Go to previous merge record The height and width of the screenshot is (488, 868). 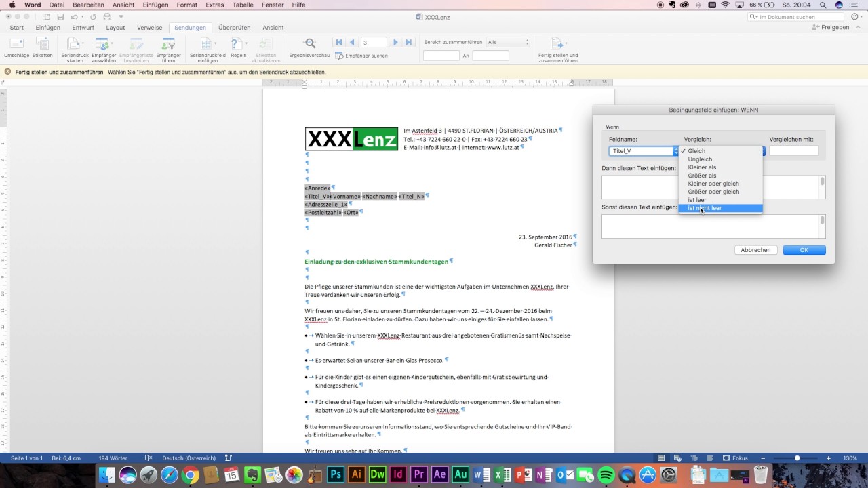pyautogui.click(x=352, y=42)
